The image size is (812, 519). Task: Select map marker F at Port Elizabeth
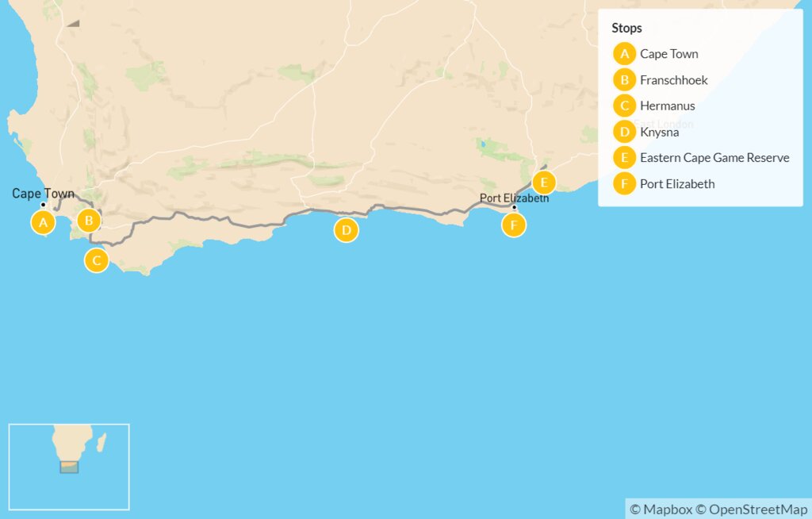click(514, 225)
